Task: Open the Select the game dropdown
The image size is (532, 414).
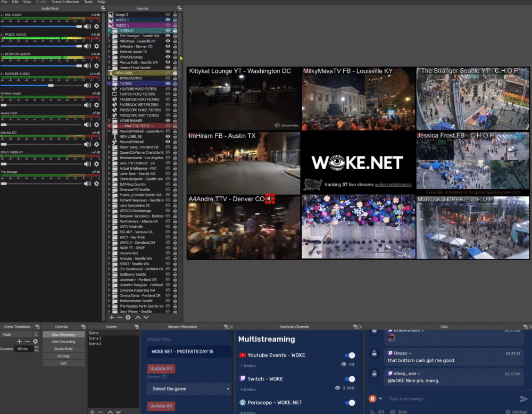Action: coord(189,389)
